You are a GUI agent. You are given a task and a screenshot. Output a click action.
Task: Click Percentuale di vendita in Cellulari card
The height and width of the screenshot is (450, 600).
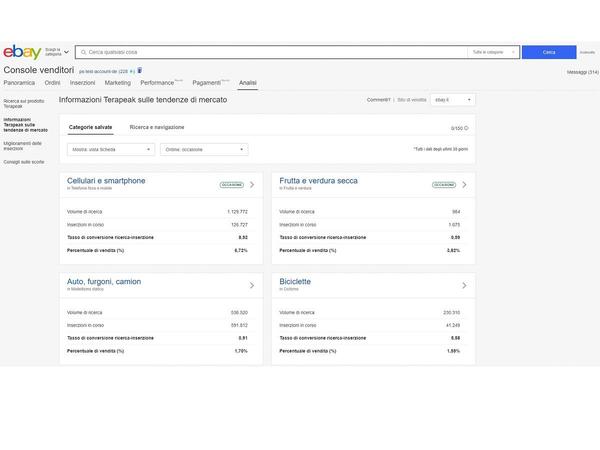157,250
